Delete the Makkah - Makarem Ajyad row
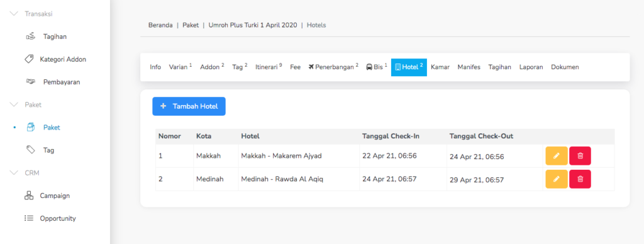The image size is (644, 244). coord(580,156)
